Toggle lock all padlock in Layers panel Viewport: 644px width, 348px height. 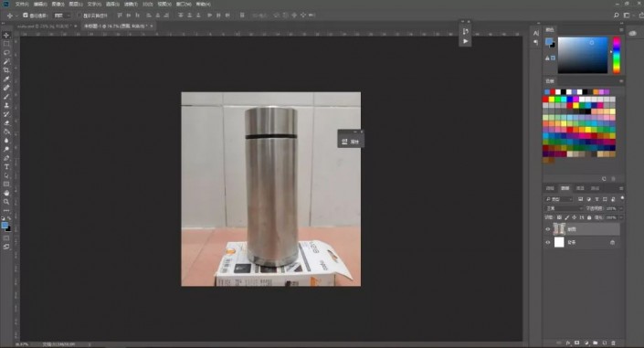(x=589, y=217)
